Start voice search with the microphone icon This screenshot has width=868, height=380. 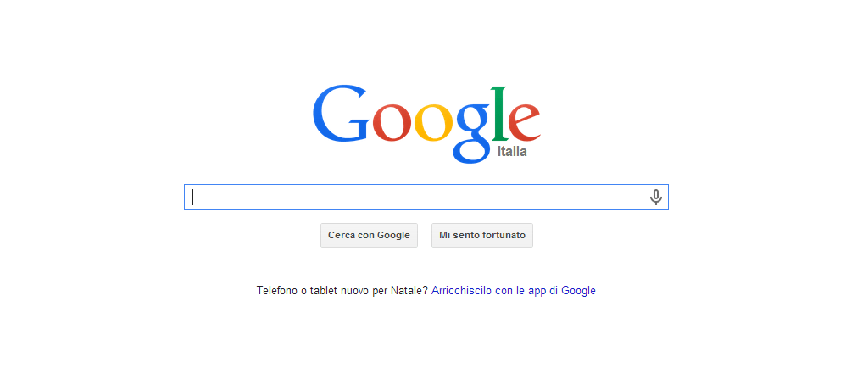[x=656, y=197]
